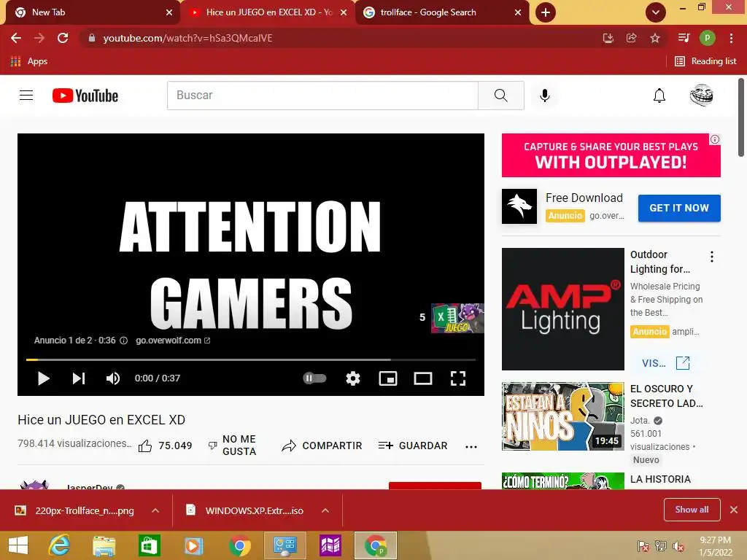Enable miniplayer mode
Screen dimensions: 747x560
coord(388,378)
